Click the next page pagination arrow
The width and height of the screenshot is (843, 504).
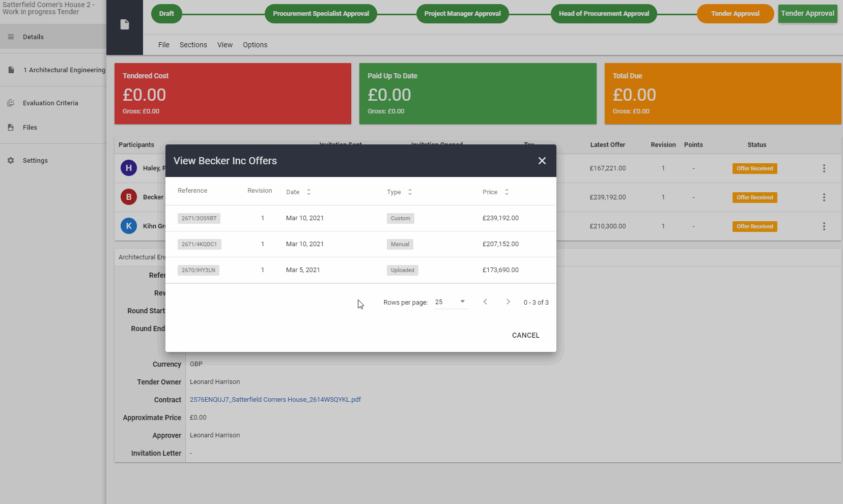pyautogui.click(x=508, y=302)
